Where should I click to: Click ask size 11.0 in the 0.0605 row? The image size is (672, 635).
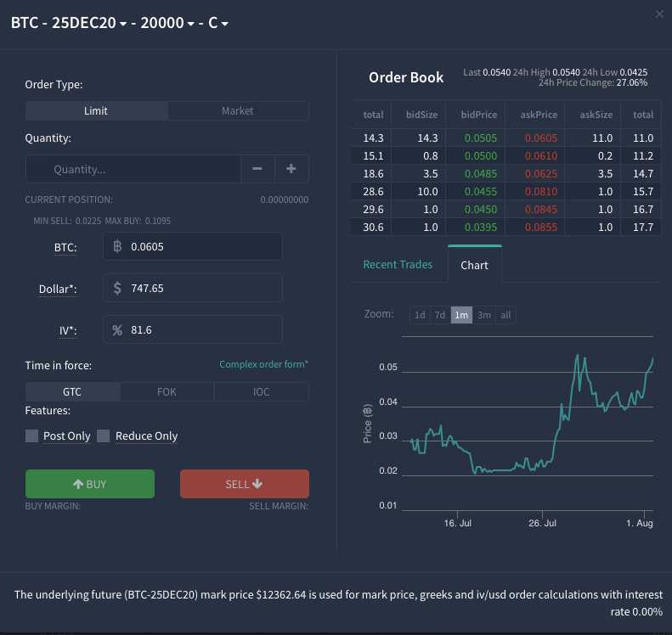(602, 138)
